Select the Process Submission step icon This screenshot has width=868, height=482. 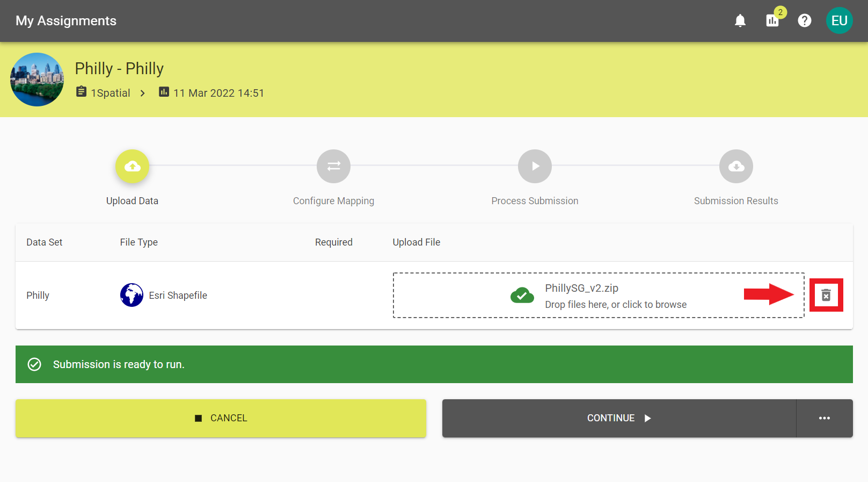[x=535, y=166]
